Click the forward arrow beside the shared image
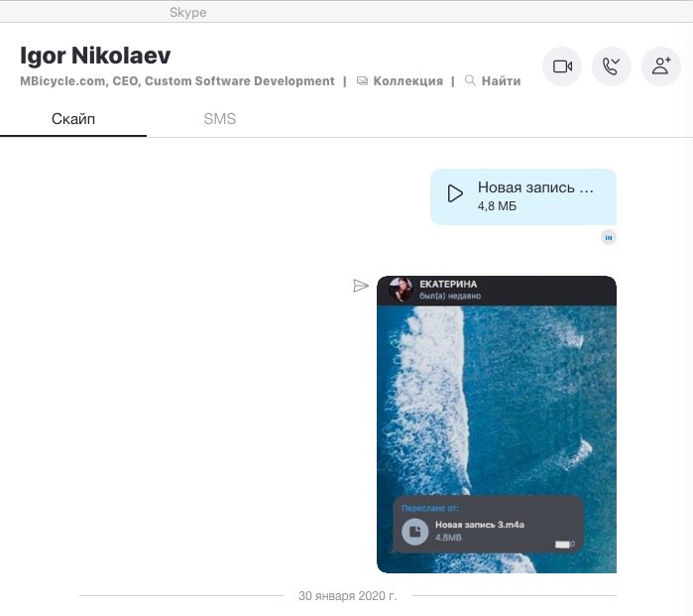The image size is (693, 616). tap(361, 286)
